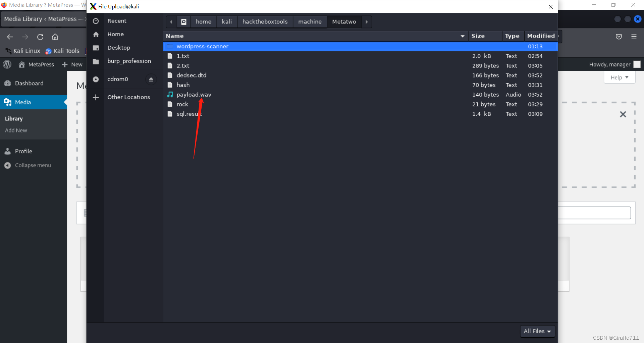Screen dimensions: 644x343
Task: Open the New menu in the admin bar
Action: click(x=72, y=64)
